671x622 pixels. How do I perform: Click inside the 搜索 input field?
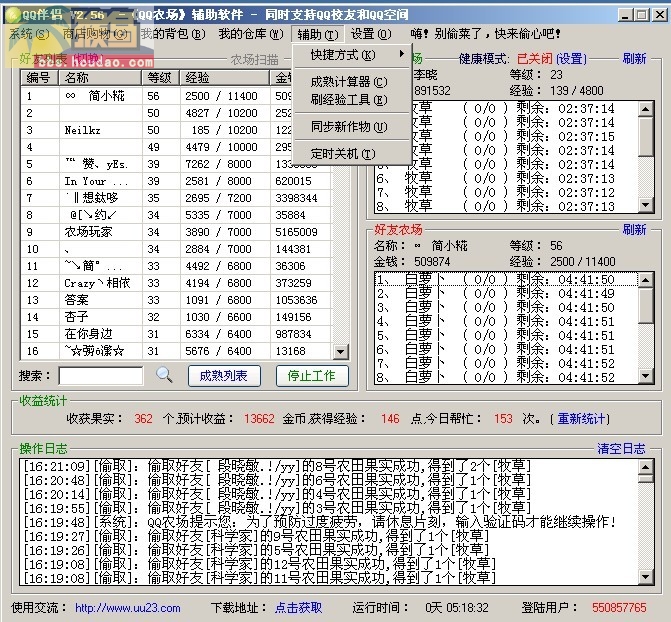(101, 376)
